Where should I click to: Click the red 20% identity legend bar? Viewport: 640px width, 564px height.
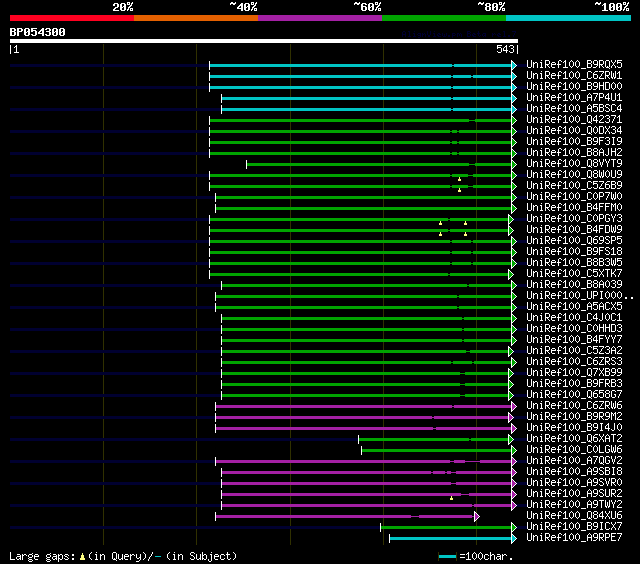coord(72,18)
